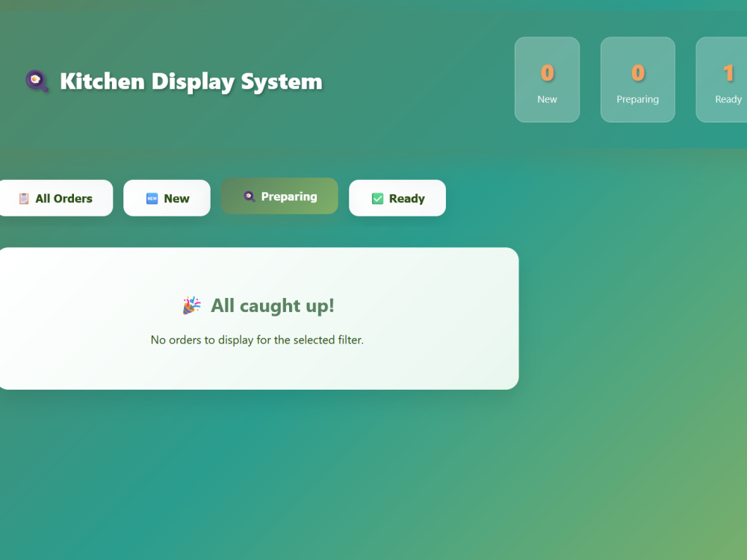Open the New orders counter card
This screenshot has height=560, width=747.
coord(547,80)
